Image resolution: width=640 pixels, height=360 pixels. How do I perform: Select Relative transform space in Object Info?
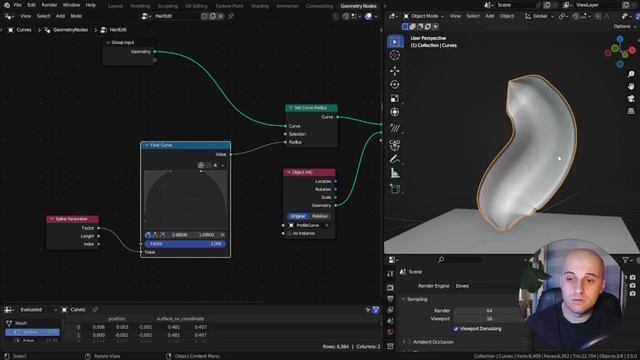320,216
